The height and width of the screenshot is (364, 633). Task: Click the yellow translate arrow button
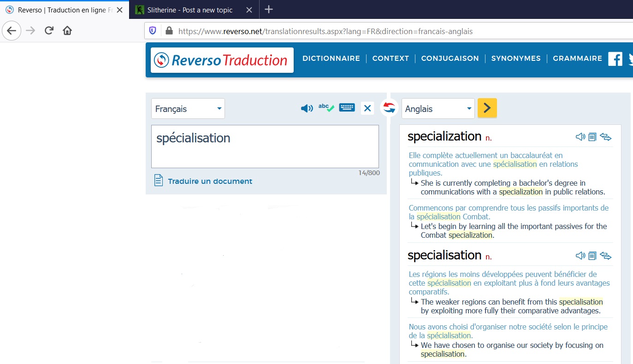487,108
